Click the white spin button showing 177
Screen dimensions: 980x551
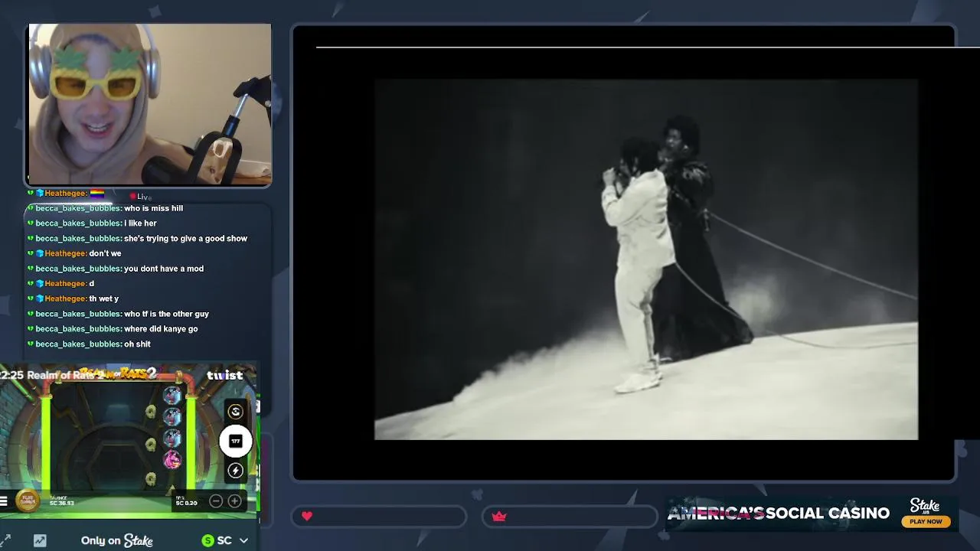click(x=235, y=441)
